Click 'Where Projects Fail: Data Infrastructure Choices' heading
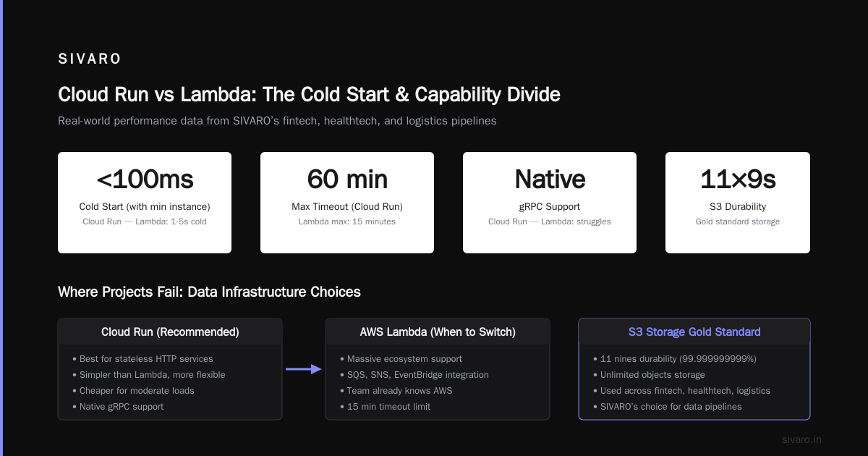This screenshot has height=456, width=868. click(x=209, y=292)
